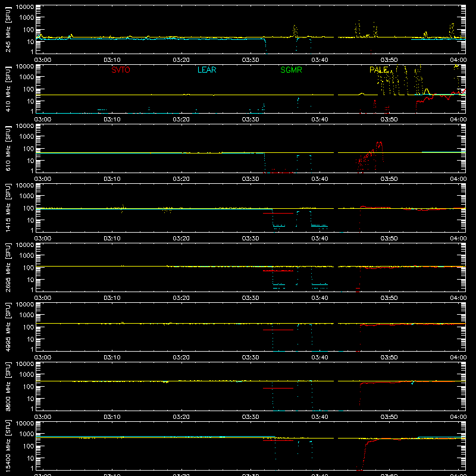Select the '1415 MHz [SFU]' axis title

click(x=8, y=208)
